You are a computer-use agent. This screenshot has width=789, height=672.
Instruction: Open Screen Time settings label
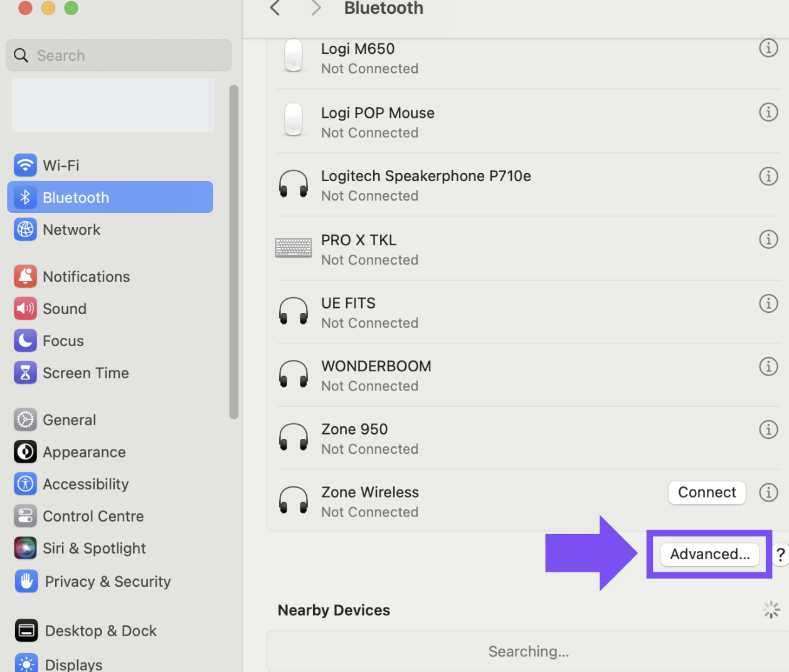click(86, 373)
